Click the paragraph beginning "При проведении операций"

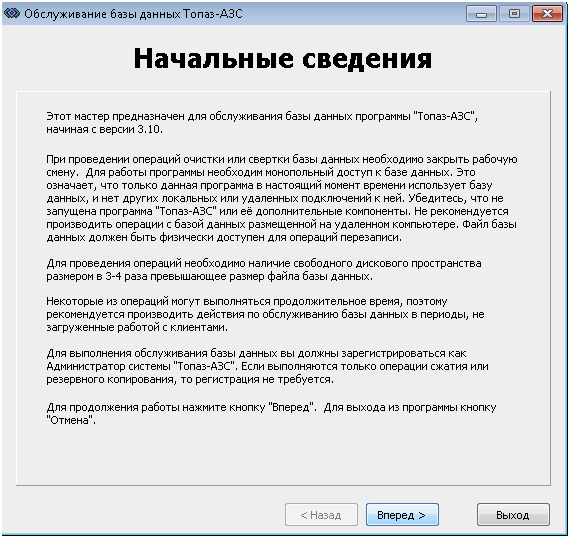(x=282, y=198)
